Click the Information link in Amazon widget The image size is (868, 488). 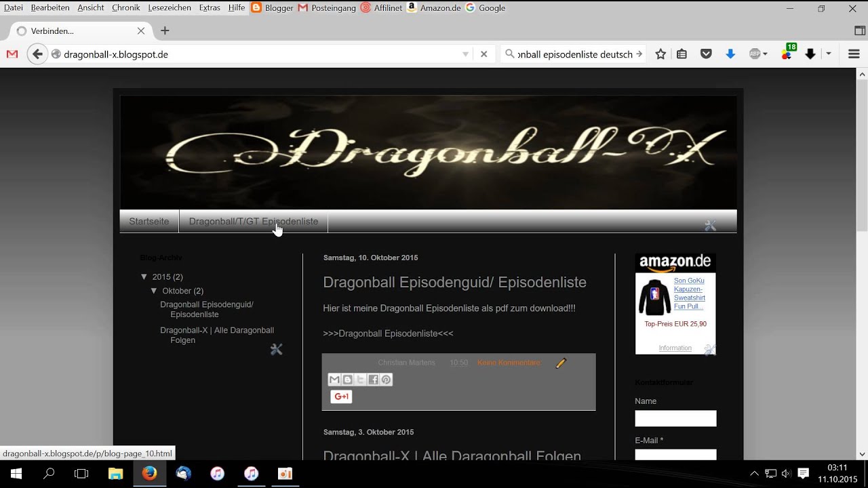click(675, 348)
